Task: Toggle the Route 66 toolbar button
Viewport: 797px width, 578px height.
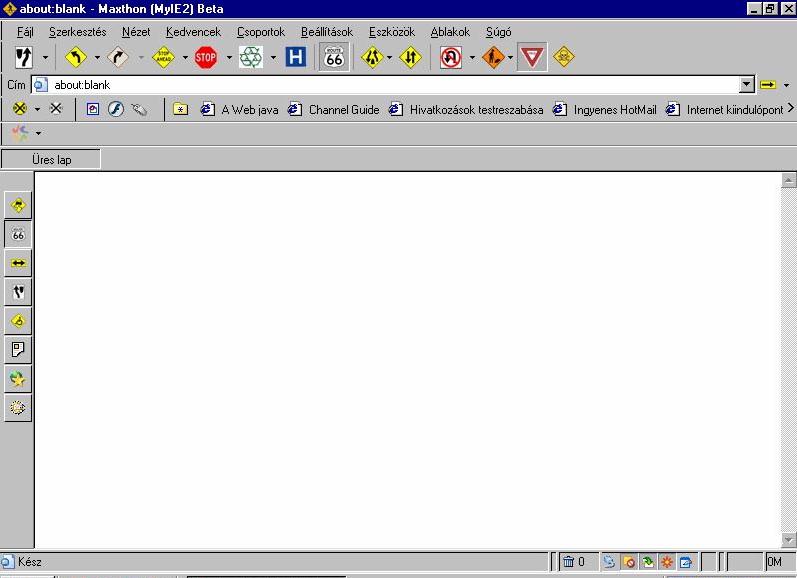Action: pos(334,57)
